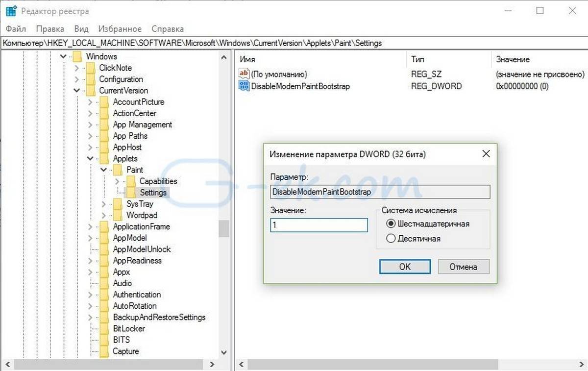Collapse the Paint tree node

tap(104, 170)
